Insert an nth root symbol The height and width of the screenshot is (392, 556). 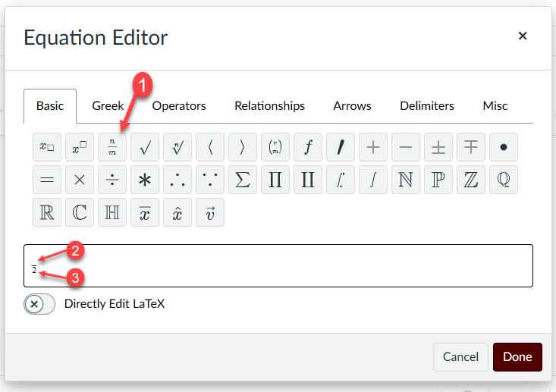(177, 147)
